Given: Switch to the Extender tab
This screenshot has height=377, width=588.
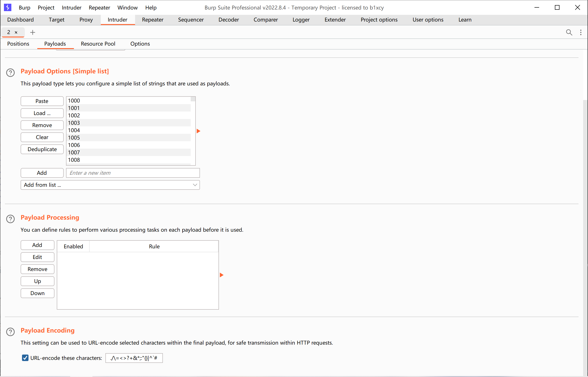Looking at the screenshot, I should point(335,20).
